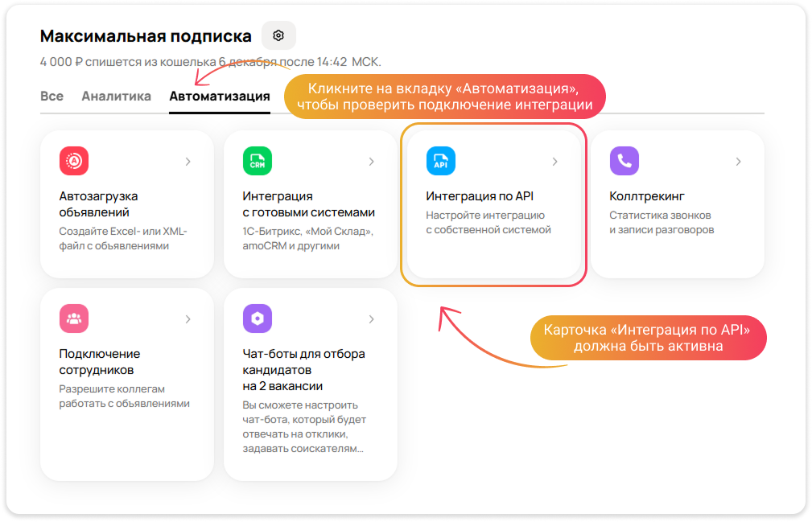The height and width of the screenshot is (522, 812).
Task: Click the purple Коллтрекинг phone icon
Action: coord(624,161)
